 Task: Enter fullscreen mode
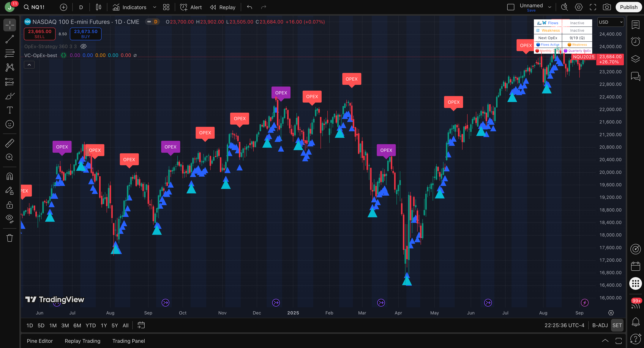tap(593, 7)
